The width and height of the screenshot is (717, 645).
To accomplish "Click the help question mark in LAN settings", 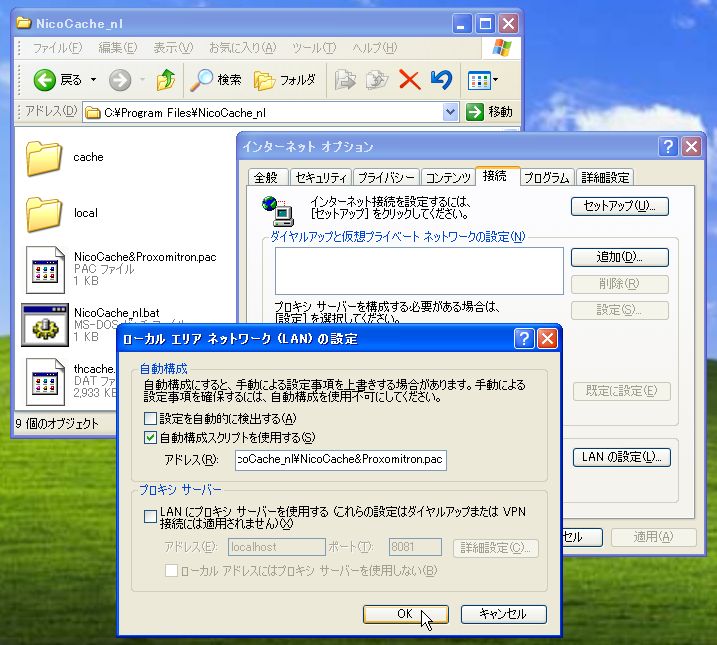I will point(524,339).
